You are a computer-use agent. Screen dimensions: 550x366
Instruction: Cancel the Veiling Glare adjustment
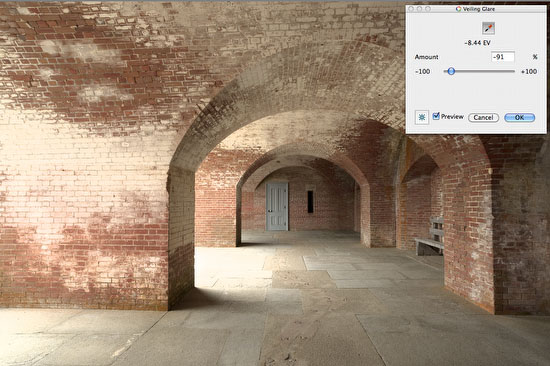pyautogui.click(x=483, y=118)
